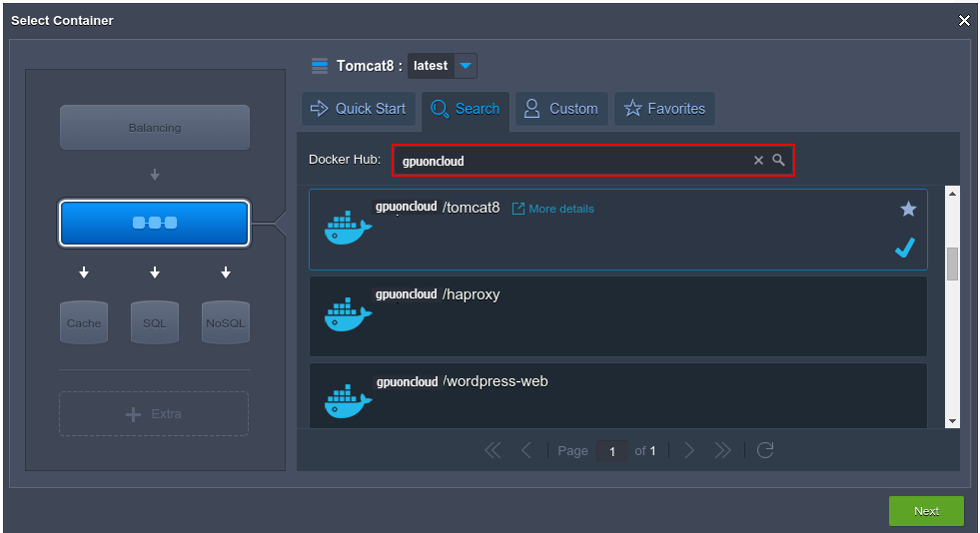Viewport: 980px width, 533px height.
Task: Switch to the Quick Start tab
Action: coord(359,109)
